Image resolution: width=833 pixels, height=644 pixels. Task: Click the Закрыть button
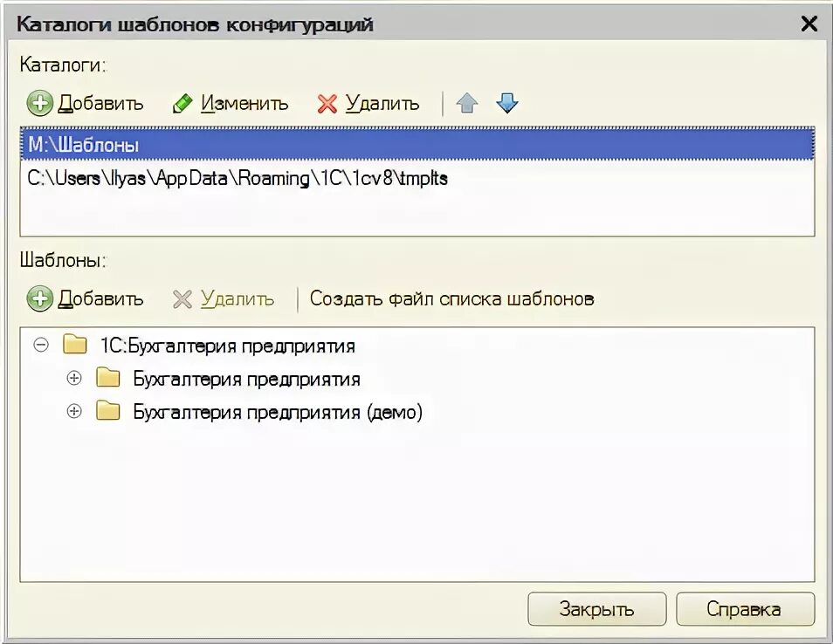(x=596, y=609)
